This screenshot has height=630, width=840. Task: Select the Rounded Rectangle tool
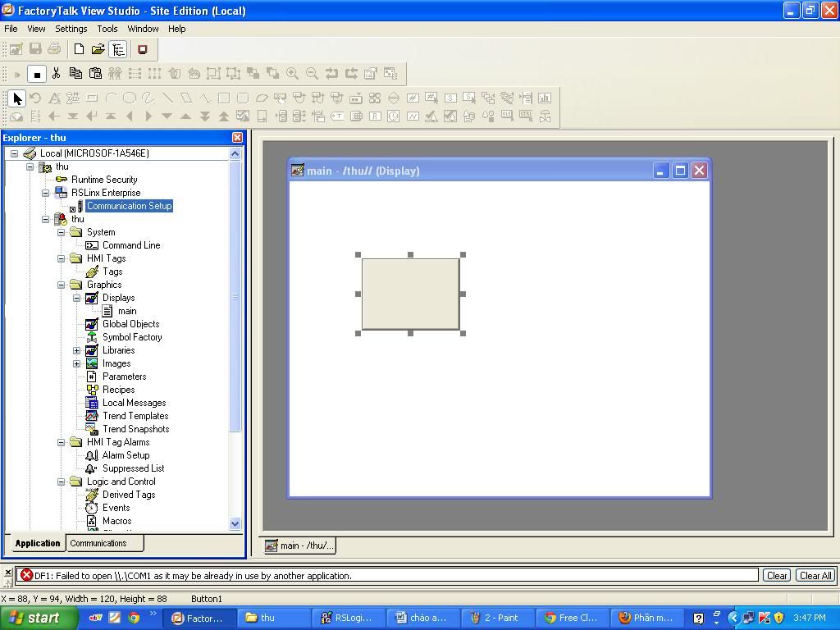click(x=243, y=98)
